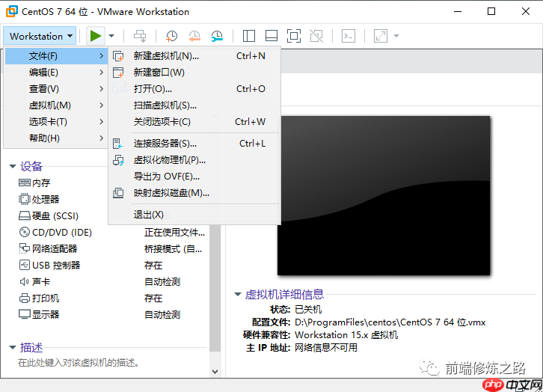The height and width of the screenshot is (392, 543).
Task: Click the Unity mode toolbar icon
Action: (316, 36)
